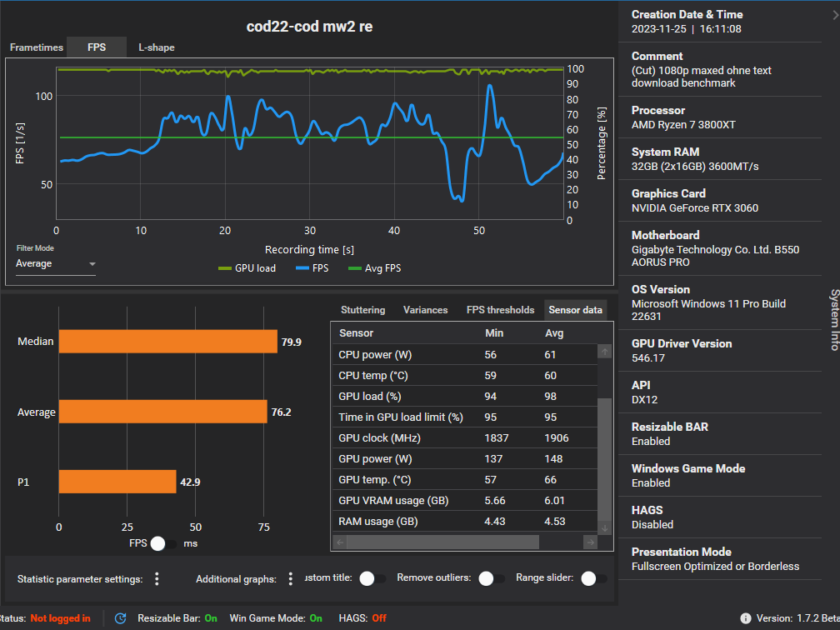The image size is (840, 630).
Task: Click the 32GB (2x16GB) 3600MT/s RAM value
Action: 695,167
